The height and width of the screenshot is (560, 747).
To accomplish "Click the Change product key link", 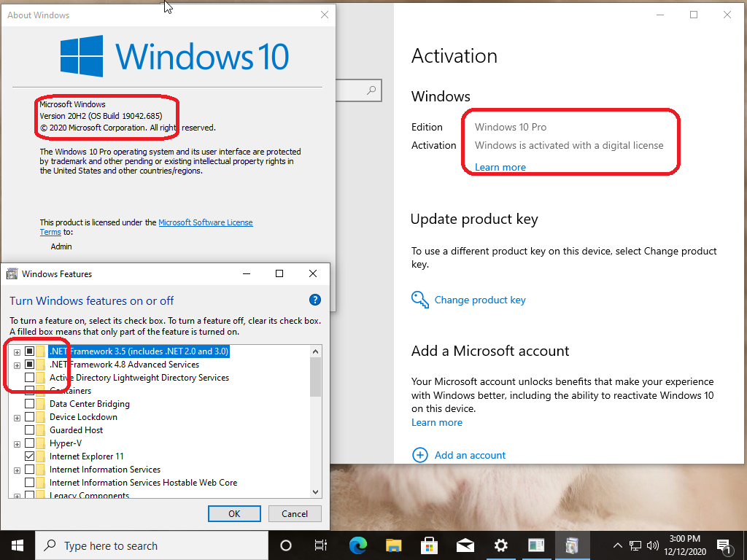I will [x=480, y=300].
